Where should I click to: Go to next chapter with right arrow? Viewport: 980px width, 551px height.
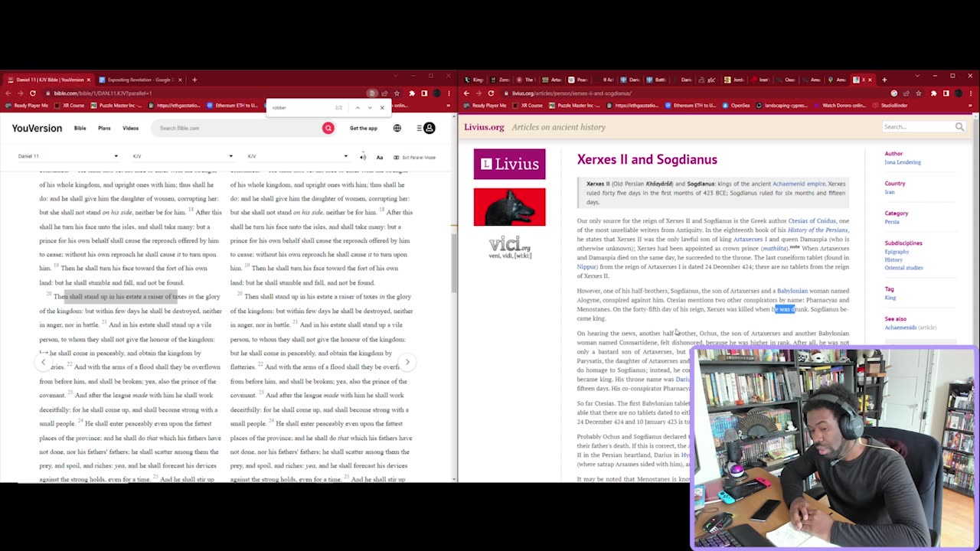(407, 362)
